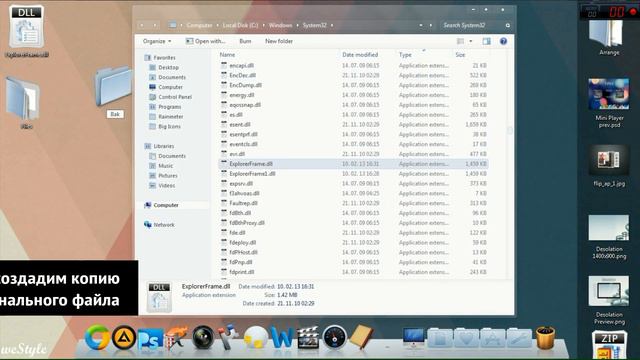Expand arrow after System32 in address bar
The height and width of the screenshot is (360, 640).
(x=332, y=25)
